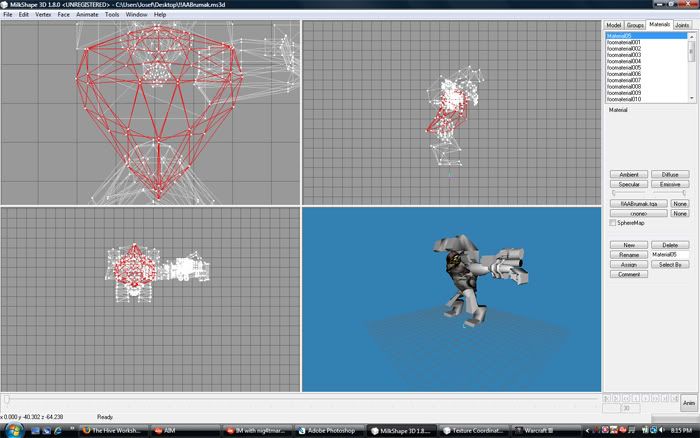Switch to IM with nightmar... taskbar window
The width and height of the screenshot is (700, 438).
click(x=255, y=430)
